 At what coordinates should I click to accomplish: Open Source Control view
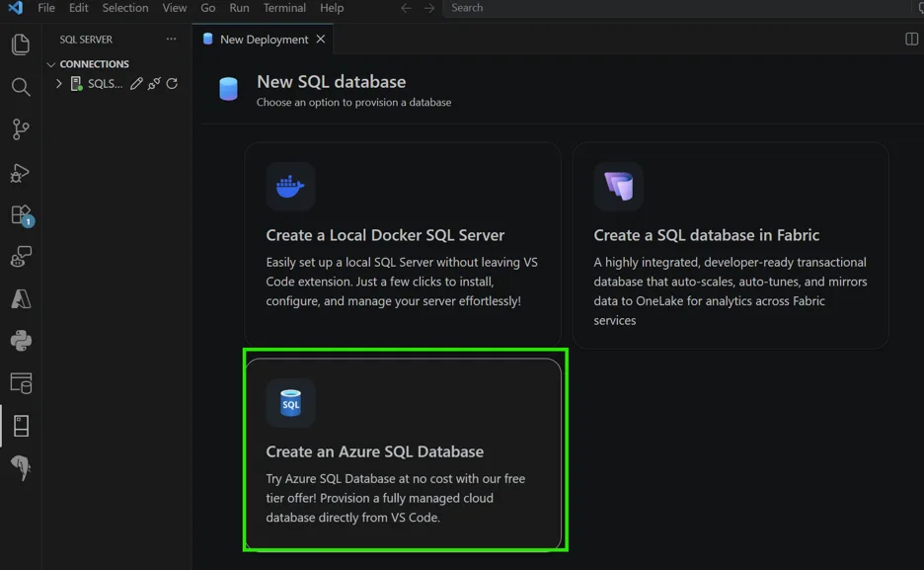pyautogui.click(x=21, y=129)
